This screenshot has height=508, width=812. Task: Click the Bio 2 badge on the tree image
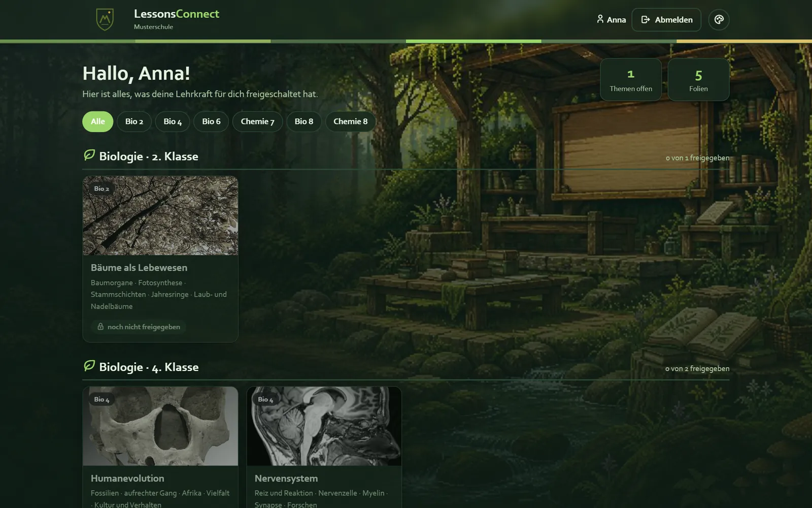pos(101,188)
